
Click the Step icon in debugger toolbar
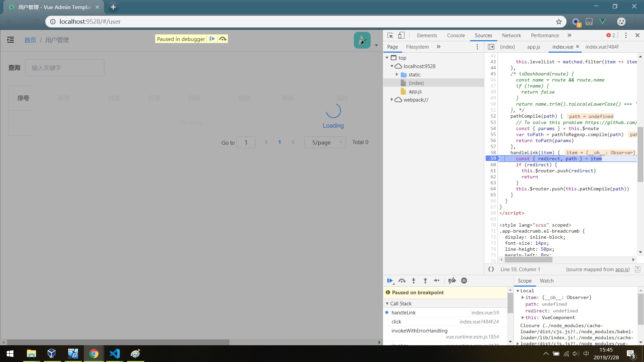pyautogui.click(x=437, y=281)
